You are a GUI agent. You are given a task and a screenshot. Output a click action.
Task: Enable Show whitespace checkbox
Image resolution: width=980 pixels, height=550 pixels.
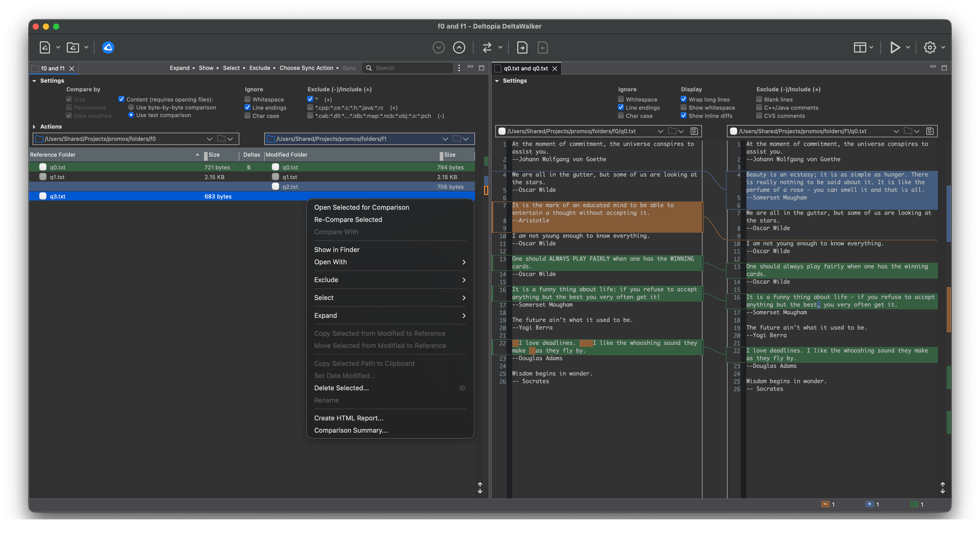[x=684, y=107]
